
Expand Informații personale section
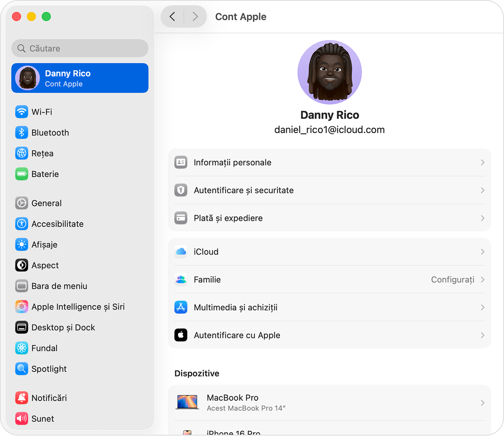point(482,162)
